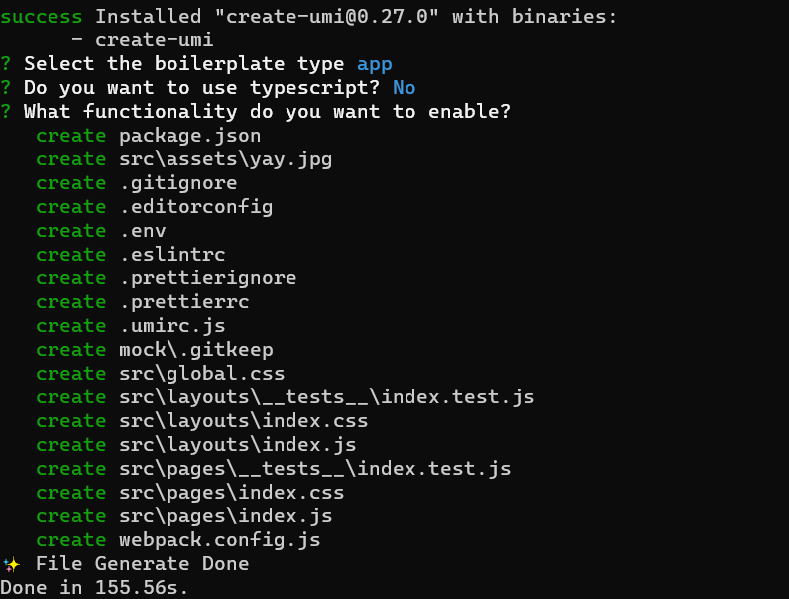This screenshot has height=599, width=789.
Task: Click the blue 'app' answer text
Action: (374, 65)
